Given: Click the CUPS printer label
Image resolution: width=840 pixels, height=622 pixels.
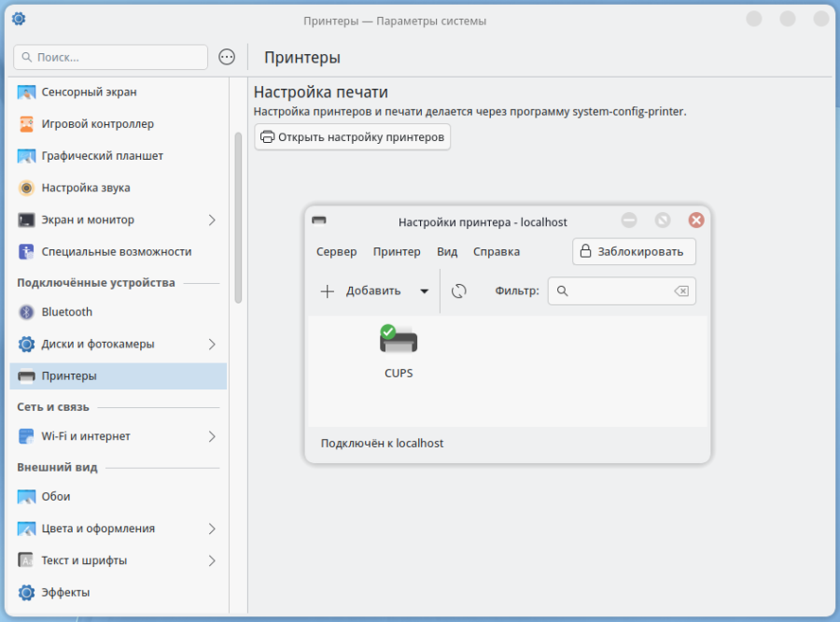Looking at the screenshot, I should pyautogui.click(x=399, y=374).
